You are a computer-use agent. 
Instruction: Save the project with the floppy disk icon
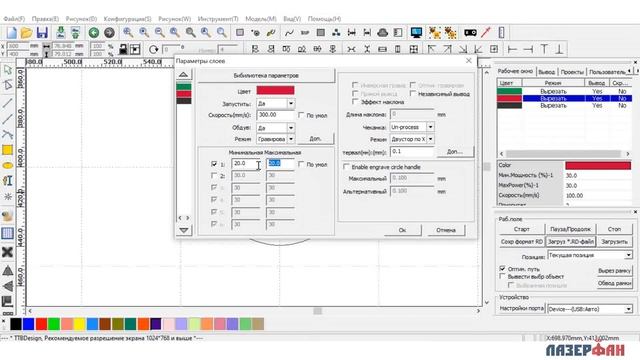42,33
